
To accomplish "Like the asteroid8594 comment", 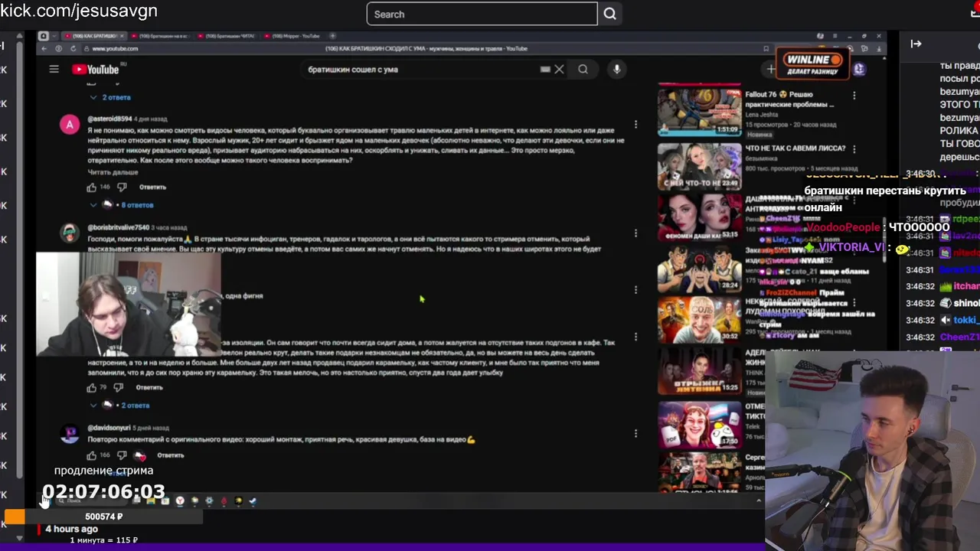I will point(92,187).
